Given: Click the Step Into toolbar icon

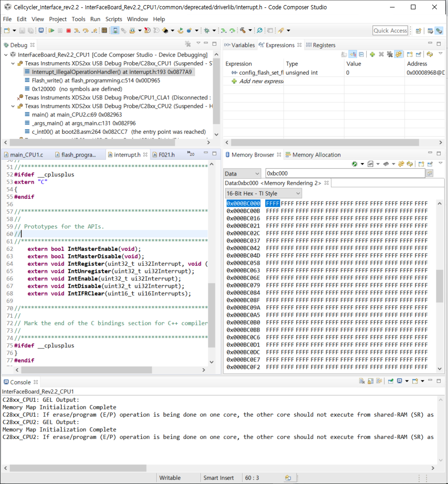Looking at the screenshot, I should (77, 31).
